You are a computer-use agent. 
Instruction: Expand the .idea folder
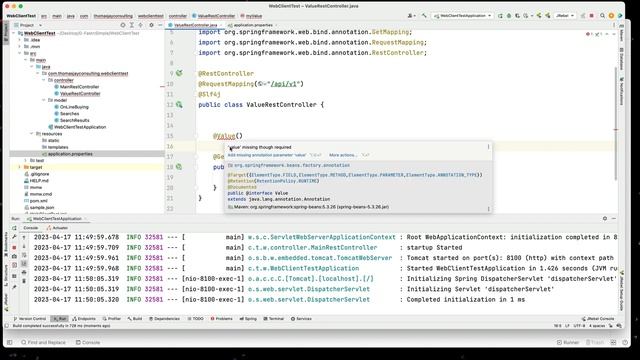point(20,40)
